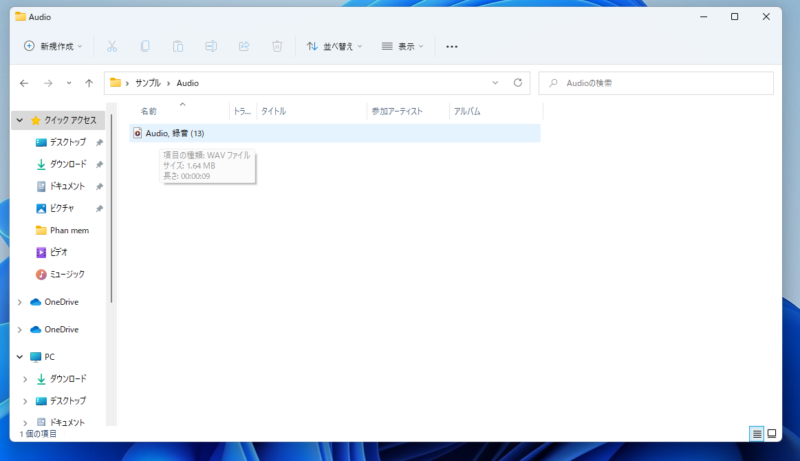Viewport: 800px width, 461px height.
Task: Open the Phan mem folder
Action: click(69, 230)
